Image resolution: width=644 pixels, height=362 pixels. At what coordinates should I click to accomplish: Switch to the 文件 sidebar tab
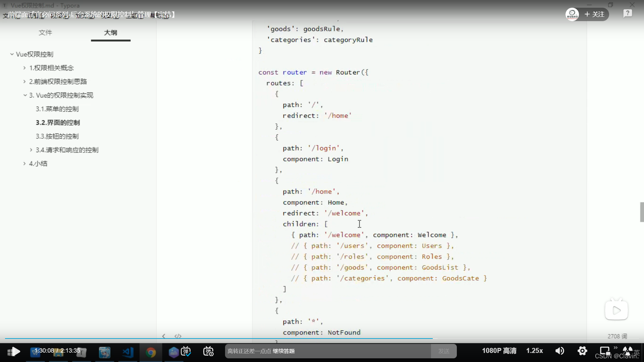(45, 33)
